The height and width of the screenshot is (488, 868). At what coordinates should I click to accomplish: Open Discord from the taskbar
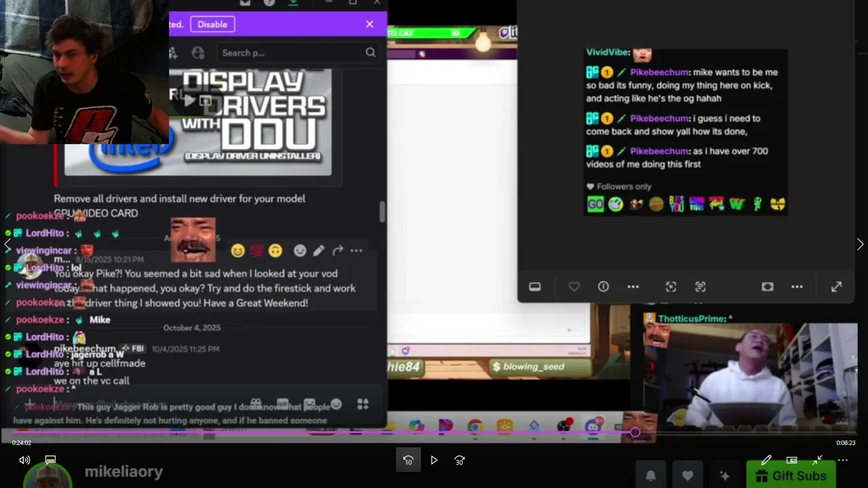(594, 426)
